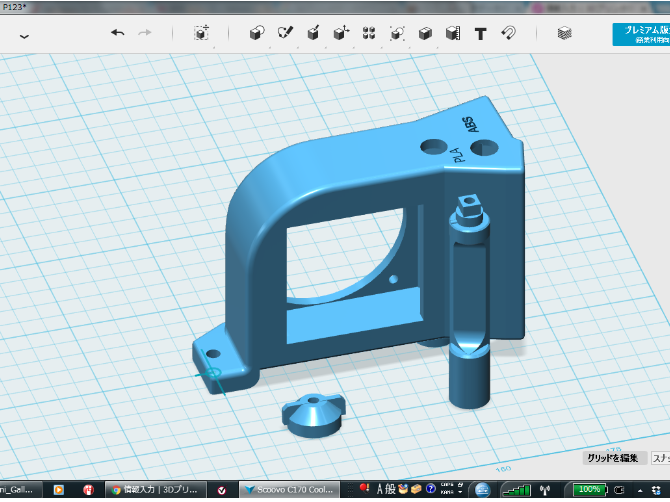Click the グリッドを編集 button
This screenshot has height=502, width=670.
tap(612, 457)
